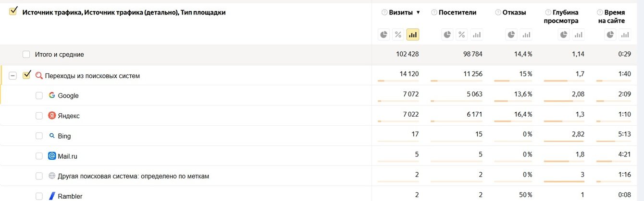Show bar chart for Время на сайте

(x=625, y=35)
